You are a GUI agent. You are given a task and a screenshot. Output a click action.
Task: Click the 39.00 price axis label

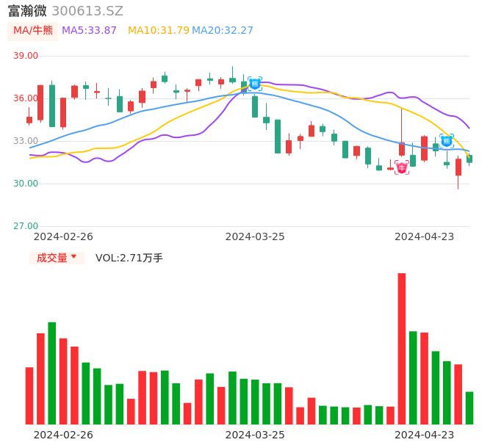click(x=26, y=56)
